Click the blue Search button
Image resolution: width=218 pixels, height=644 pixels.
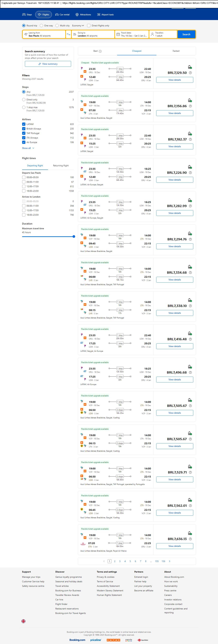[186, 34]
